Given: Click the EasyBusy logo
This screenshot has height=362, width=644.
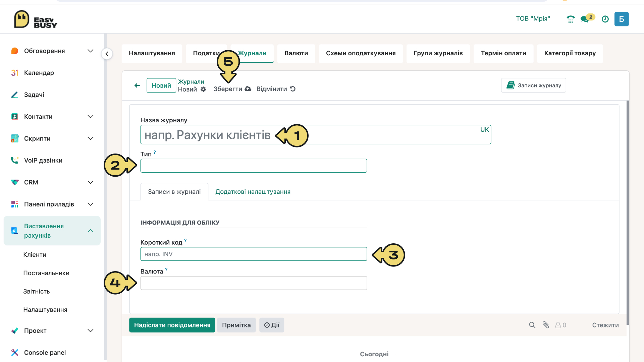Looking at the screenshot, I should tap(36, 19).
